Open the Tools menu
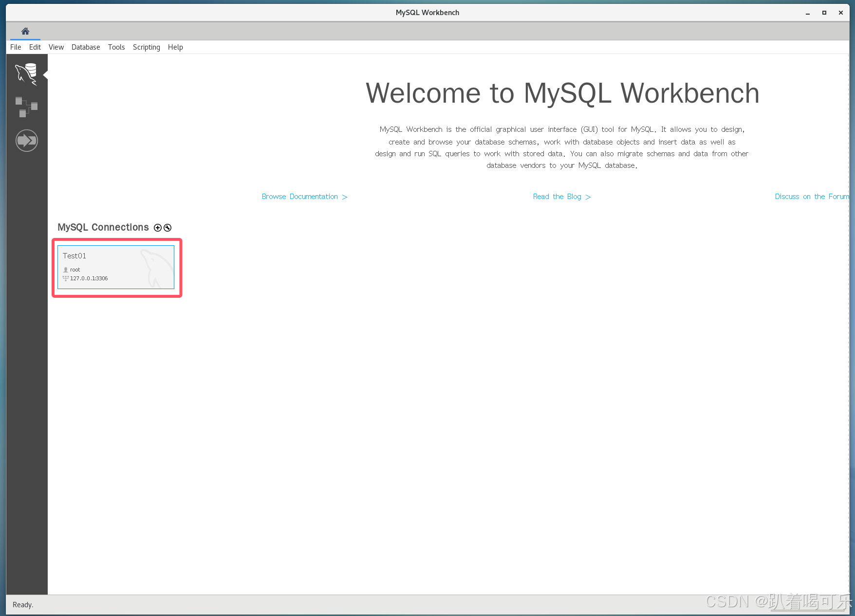 (116, 47)
